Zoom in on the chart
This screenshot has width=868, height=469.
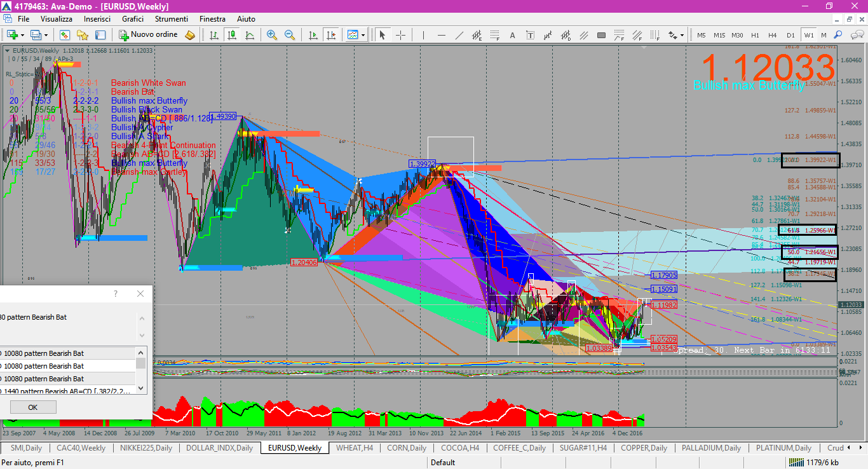click(272, 35)
